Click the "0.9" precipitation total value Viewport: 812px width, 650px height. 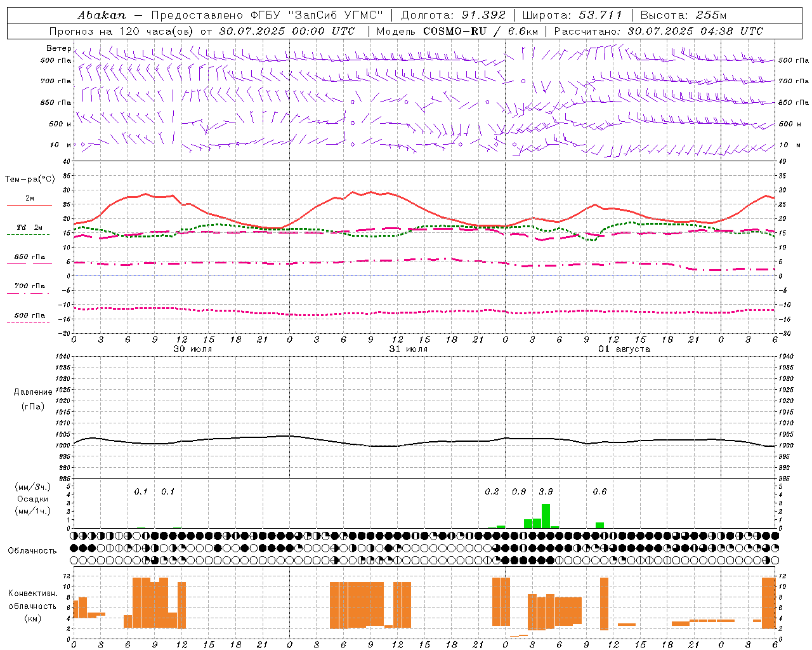point(519,491)
